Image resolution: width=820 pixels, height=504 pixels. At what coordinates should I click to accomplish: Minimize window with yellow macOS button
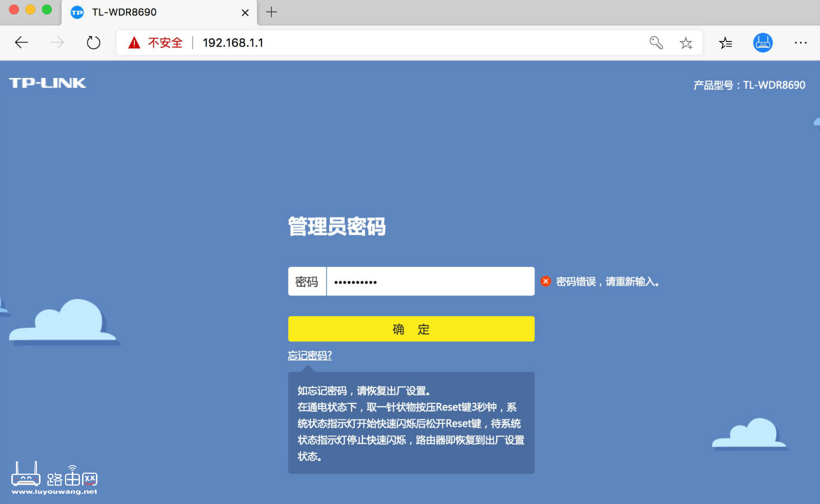tap(30, 10)
